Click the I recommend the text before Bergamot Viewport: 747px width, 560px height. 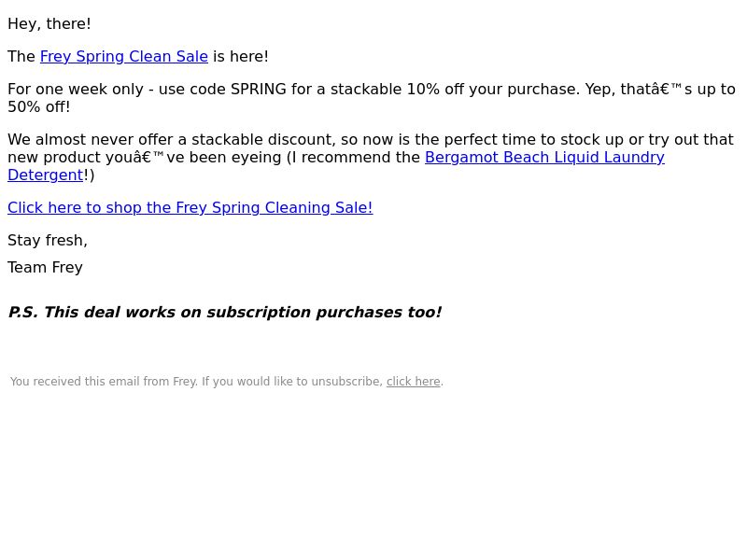[353, 158]
